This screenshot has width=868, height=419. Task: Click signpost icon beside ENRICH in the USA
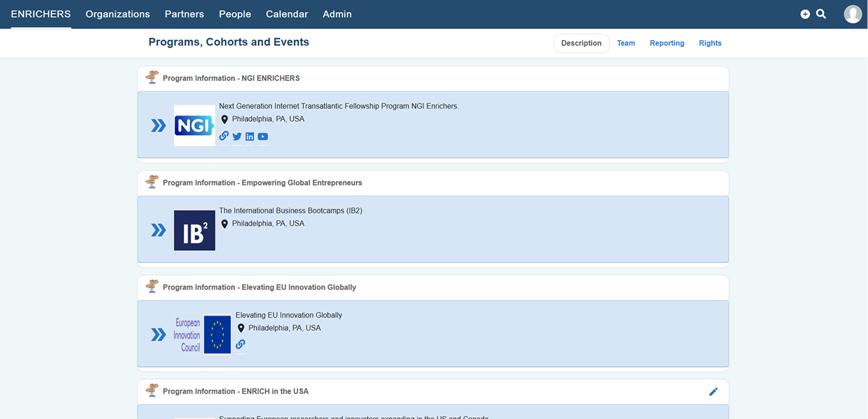152,391
